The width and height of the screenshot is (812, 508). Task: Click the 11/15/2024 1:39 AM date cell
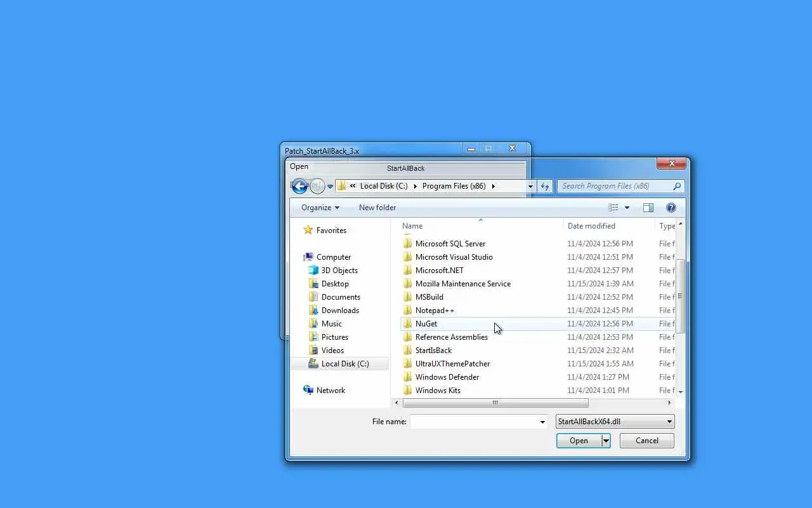tap(600, 284)
